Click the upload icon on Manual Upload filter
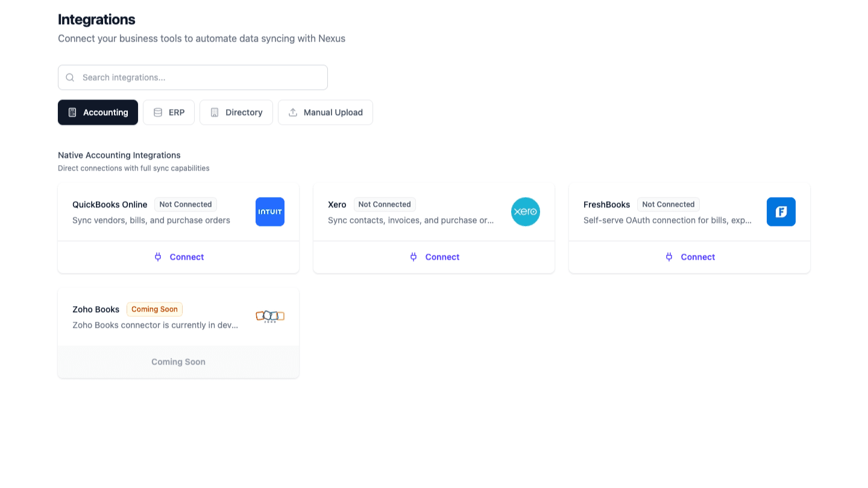This screenshot has height=488, width=868. click(x=293, y=112)
